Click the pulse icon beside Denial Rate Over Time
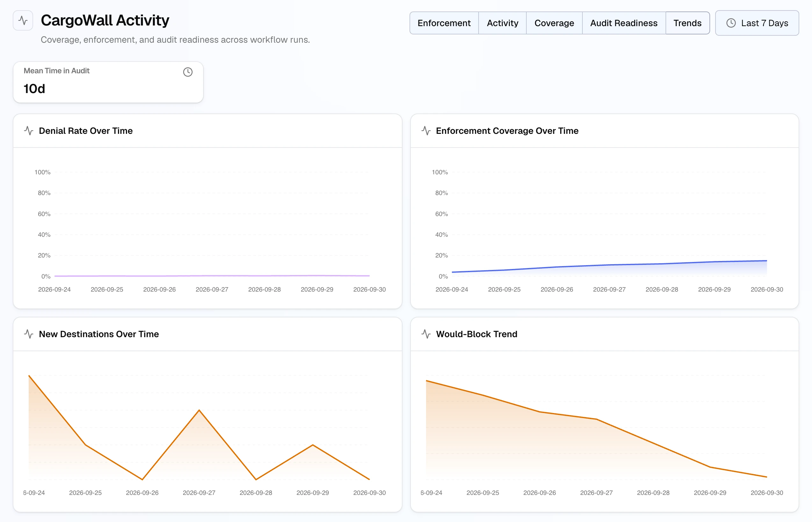Viewport: 812px width, 522px height. 29,131
